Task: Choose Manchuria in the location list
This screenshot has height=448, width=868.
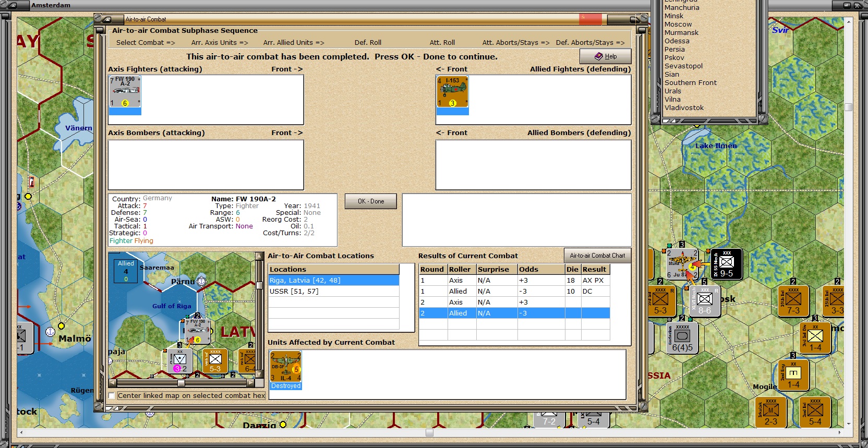Action: [682, 8]
